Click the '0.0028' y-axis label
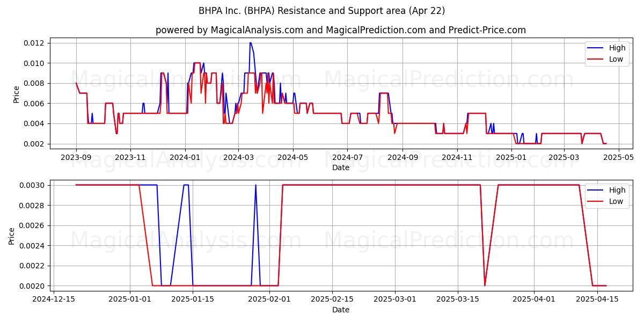The width and height of the screenshot is (644, 322). (x=32, y=206)
